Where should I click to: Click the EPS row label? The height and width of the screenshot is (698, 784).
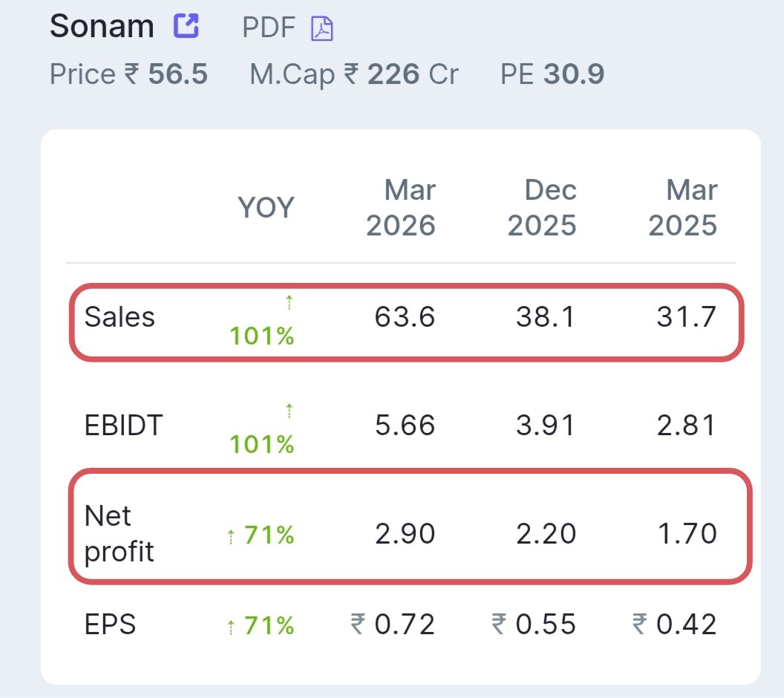[110, 624]
